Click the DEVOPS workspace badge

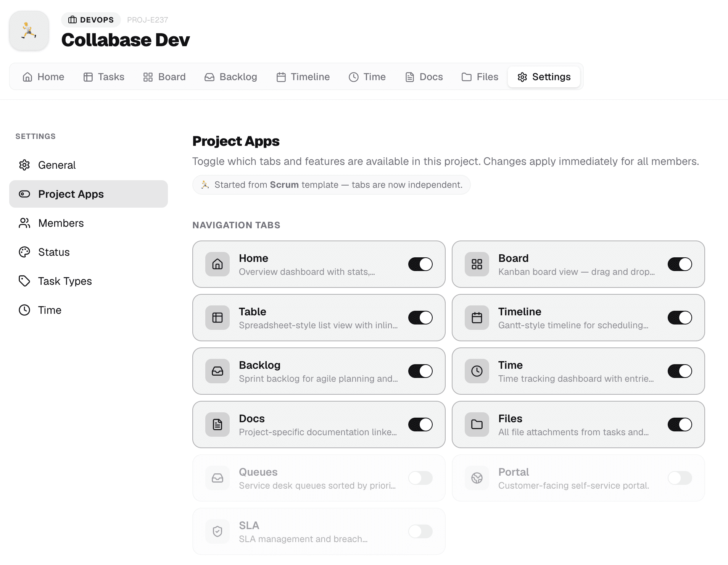pos(91,20)
